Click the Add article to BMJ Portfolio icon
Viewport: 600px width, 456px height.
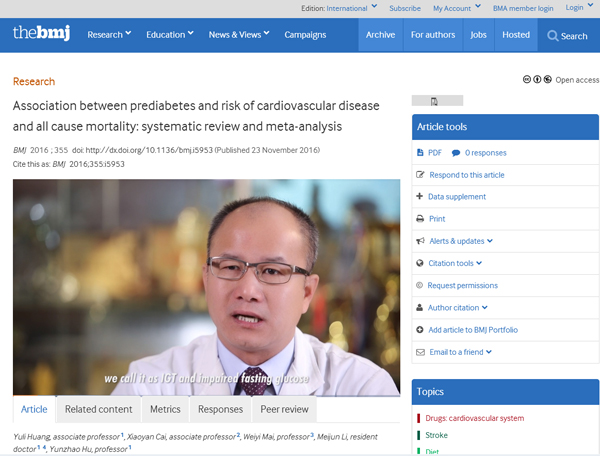[x=420, y=329]
